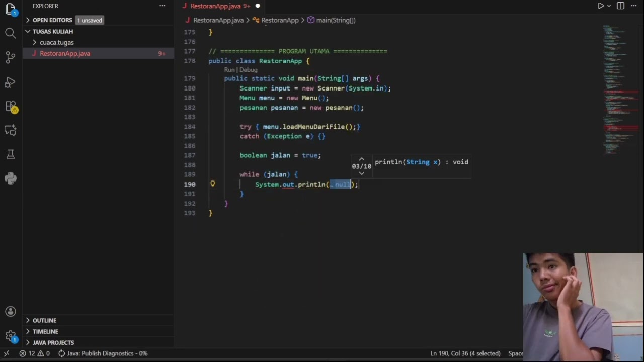This screenshot has height=362, width=644.
Task: Expand the Timeline section
Action: tap(45, 331)
